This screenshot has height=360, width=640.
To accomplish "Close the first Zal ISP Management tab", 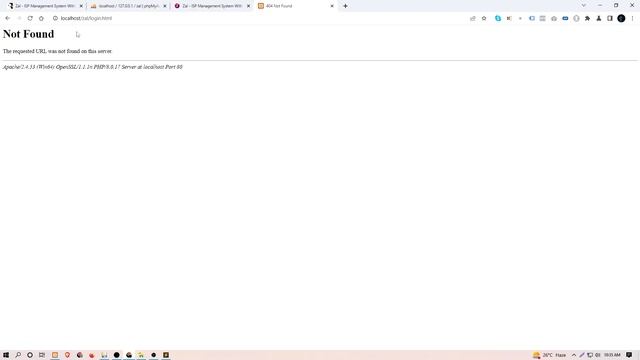I will click(x=81, y=6).
